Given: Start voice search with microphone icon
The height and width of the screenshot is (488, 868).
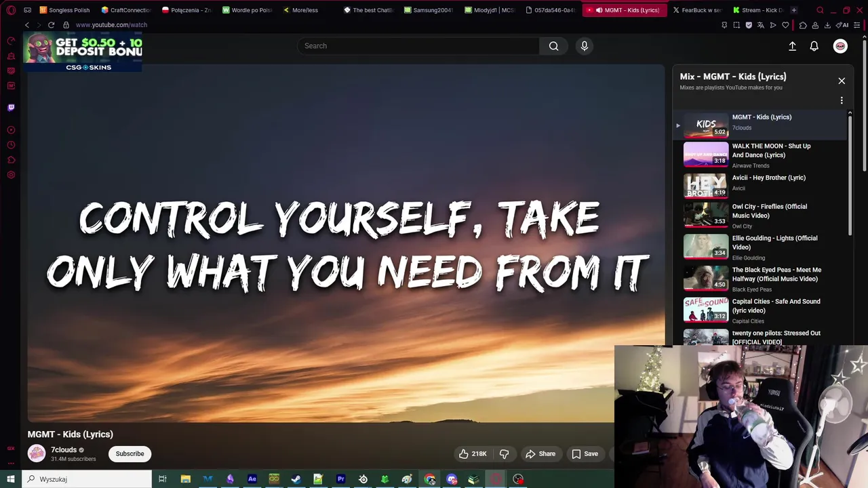Looking at the screenshot, I should (585, 46).
